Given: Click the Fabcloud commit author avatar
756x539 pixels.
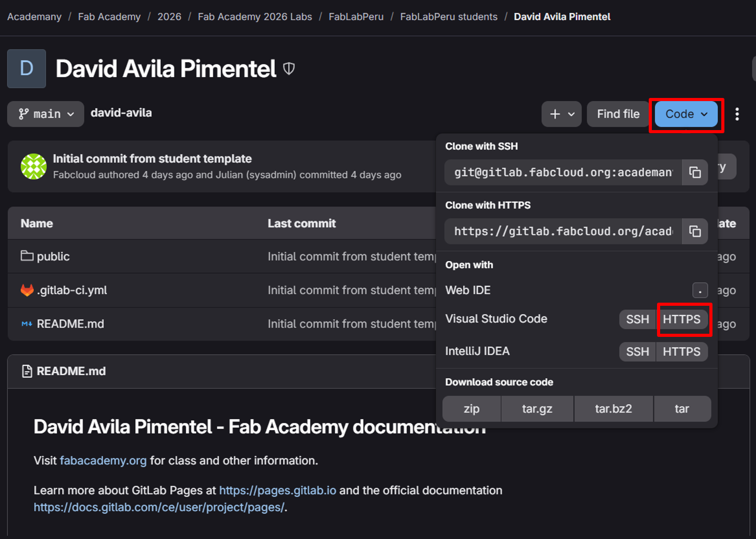Looking at the screenshot, I should (x=34, y=166).
